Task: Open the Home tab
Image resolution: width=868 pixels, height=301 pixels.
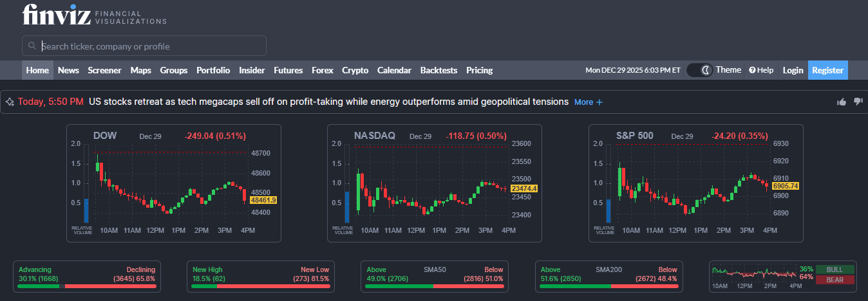Action: (x=37, y=70)
